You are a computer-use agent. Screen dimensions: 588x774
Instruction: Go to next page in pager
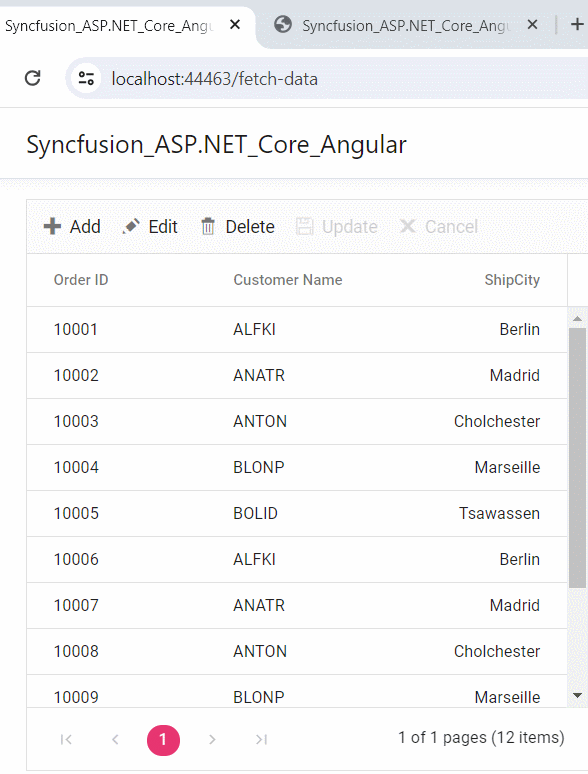pyautogui.click(x=212, y=739)
